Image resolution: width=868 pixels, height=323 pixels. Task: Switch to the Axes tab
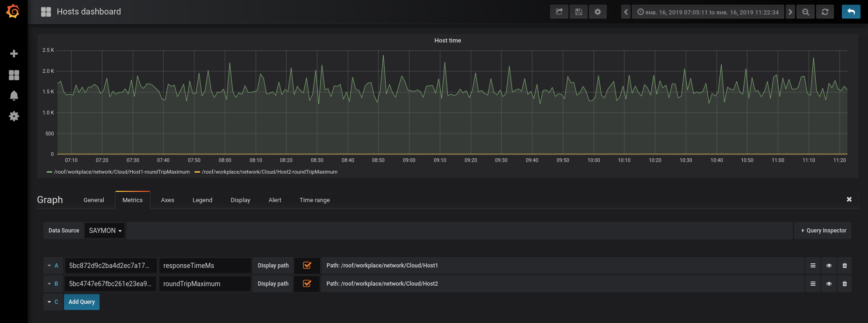[x=168, y=200]
